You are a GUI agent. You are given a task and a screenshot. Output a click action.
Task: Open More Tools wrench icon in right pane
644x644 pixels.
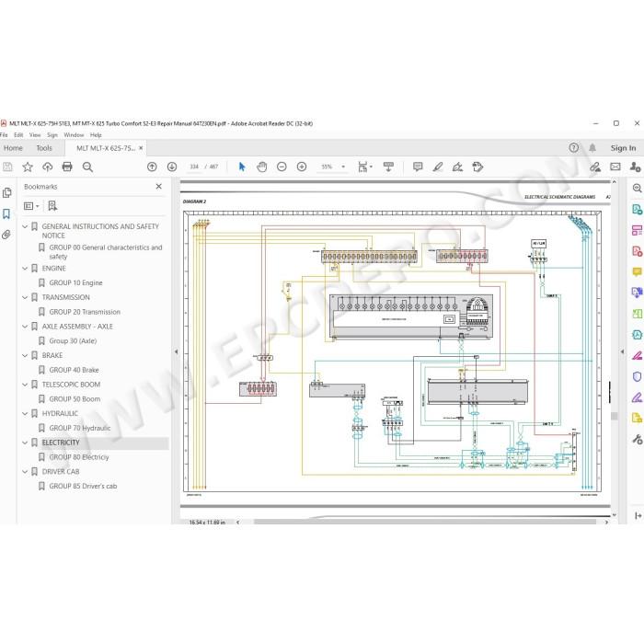point(637,440)
